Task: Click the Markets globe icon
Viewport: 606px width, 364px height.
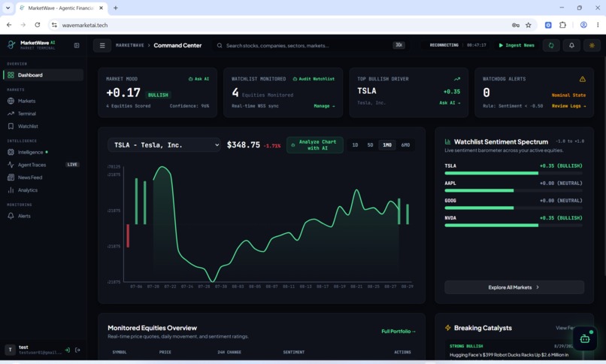Action: pyautogui.click(x=11, y=101)
